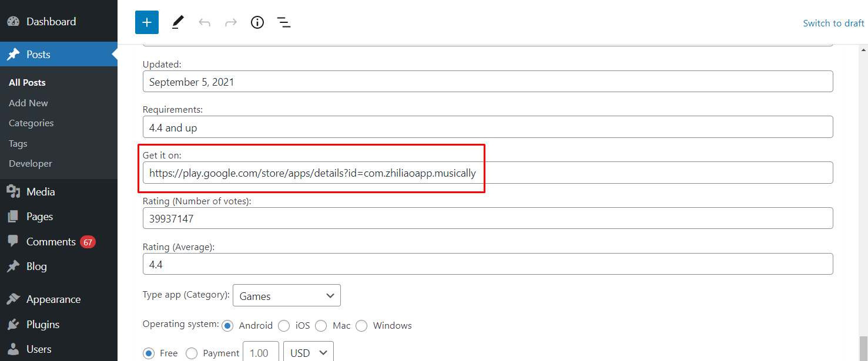The image size is (868, 361).
Task: Click the 67 comments count badge
Action: tap(88, 242)
